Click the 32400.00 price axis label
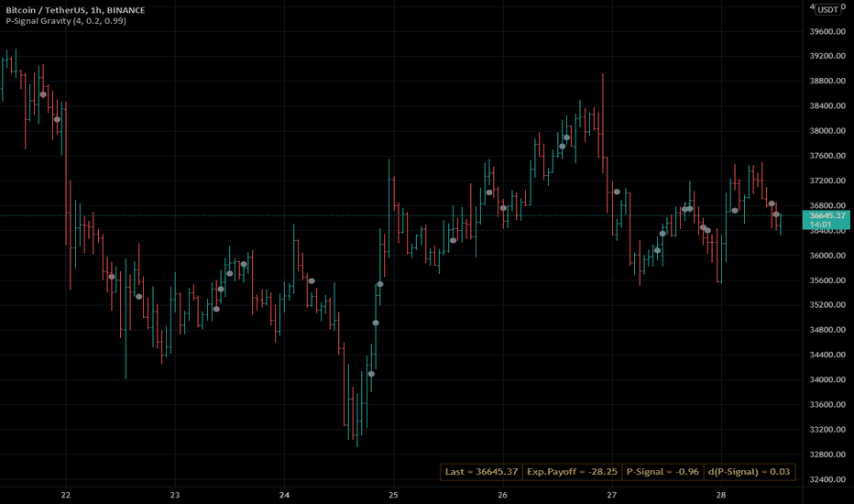Image resolution: width=854 pixels, height=504 pixels. point(827,479)
